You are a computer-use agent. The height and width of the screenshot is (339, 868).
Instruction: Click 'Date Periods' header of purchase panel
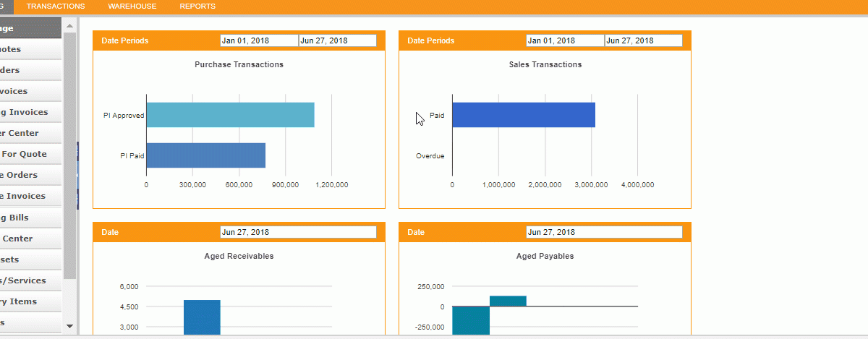tap(125, 40)
